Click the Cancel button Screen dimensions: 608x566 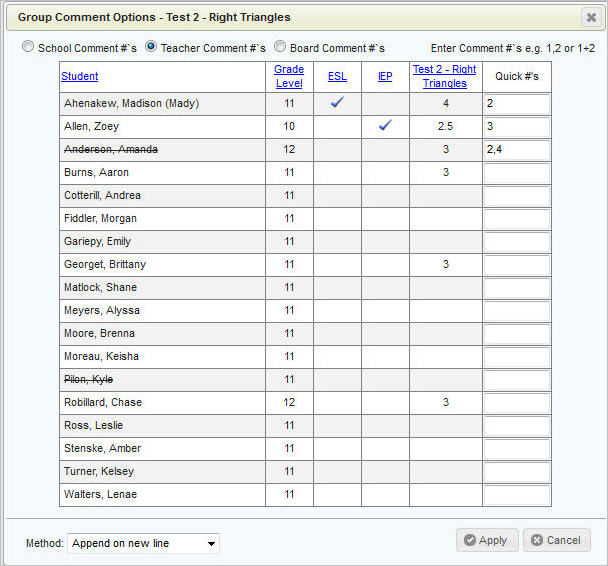tap(556, 540)
